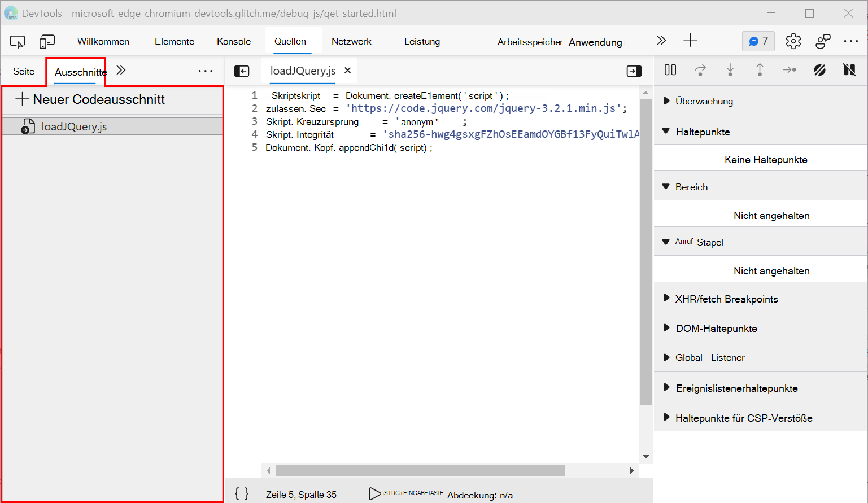Click the sha256 integrity string on line 4

[511, 134]
